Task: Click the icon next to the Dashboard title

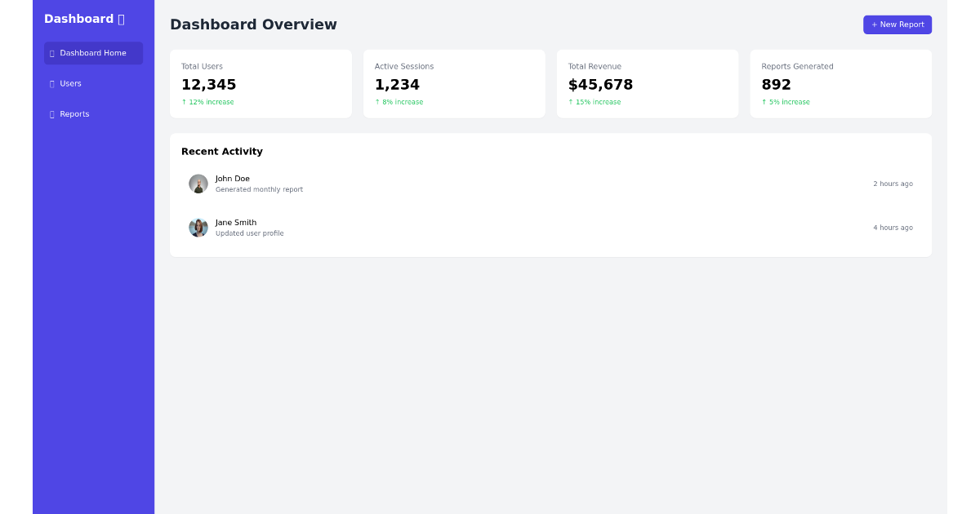Action: 121,18
